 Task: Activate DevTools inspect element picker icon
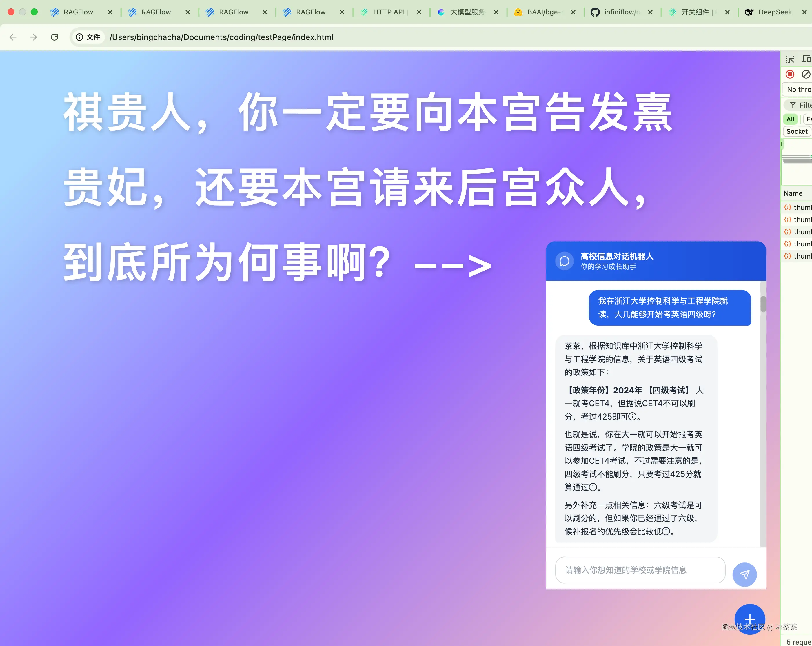pos(790,59)
